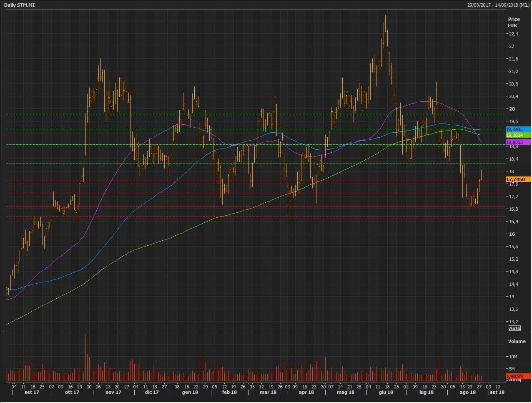Select the green 19,1624 moving average tag

[x=518, y=135]
